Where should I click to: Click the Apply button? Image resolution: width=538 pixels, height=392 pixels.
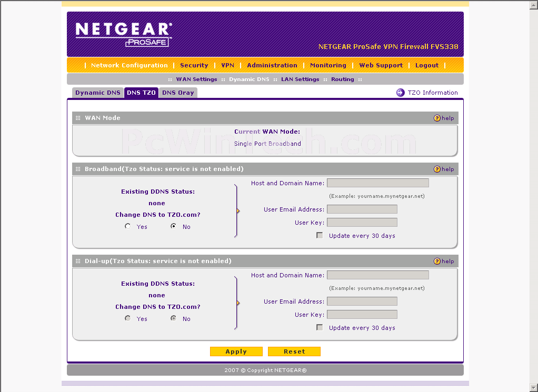236,351
